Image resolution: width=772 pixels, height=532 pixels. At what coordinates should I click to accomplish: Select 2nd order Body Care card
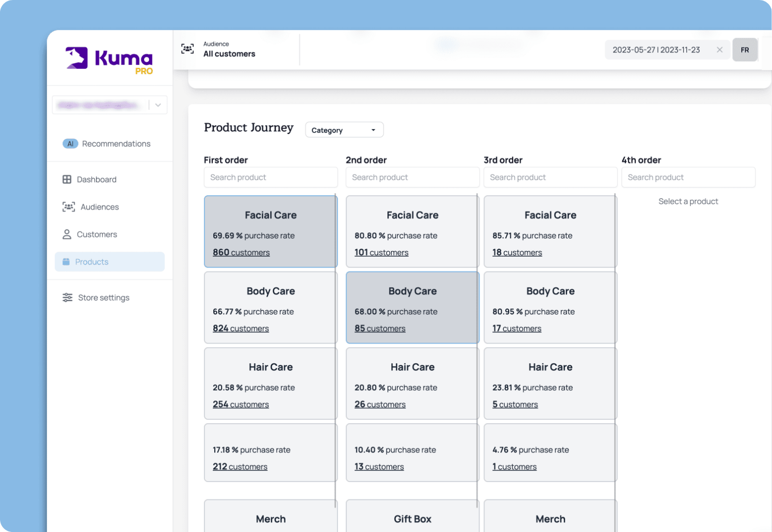(x=412, y=308)
